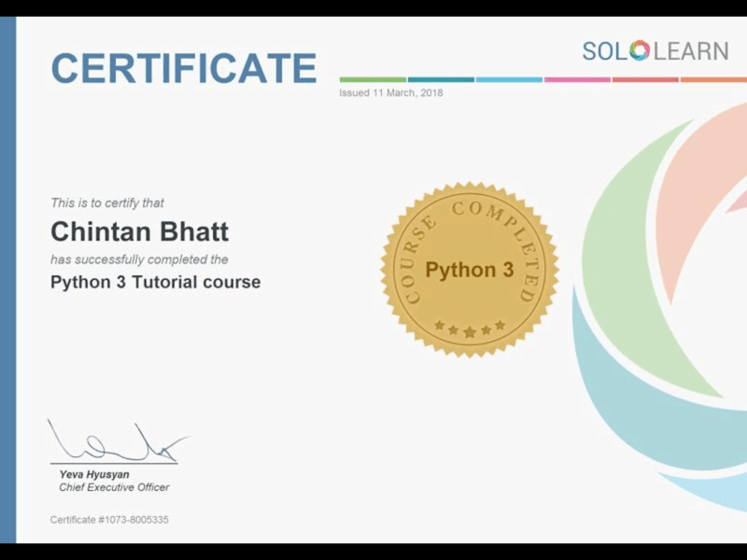Screen dimensions: 747x560
Task: Click the blue vertical left border
Action: click(x=7, y=280)
